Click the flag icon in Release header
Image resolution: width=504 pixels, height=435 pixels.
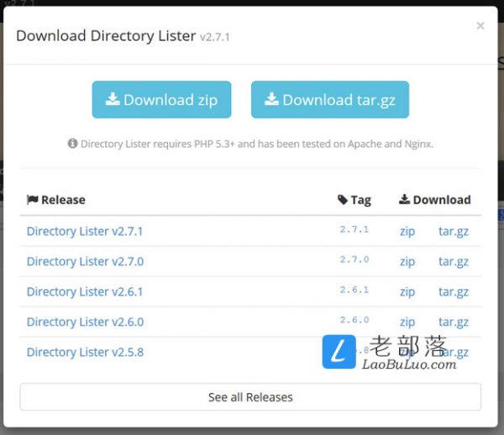pos(33,200)
